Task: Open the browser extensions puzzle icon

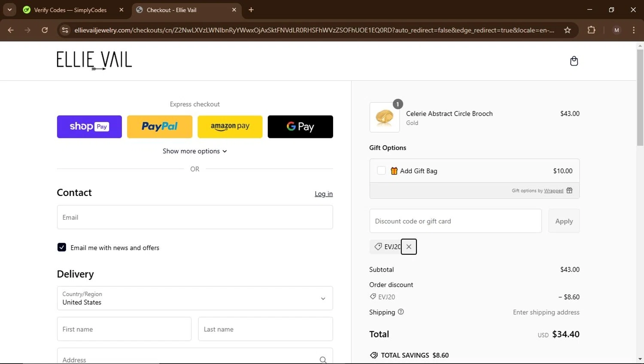Action: [x=592, y=30]
